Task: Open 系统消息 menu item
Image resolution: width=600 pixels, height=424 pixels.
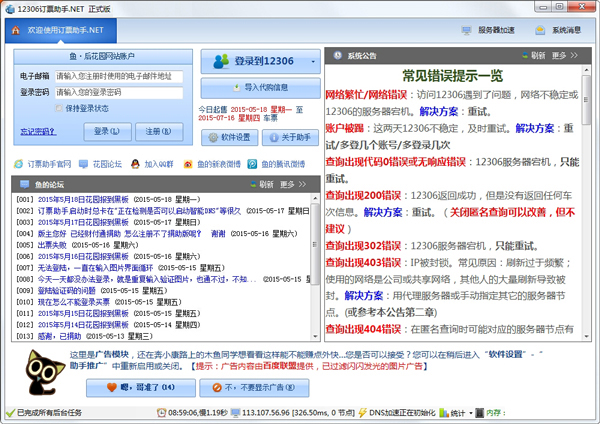Action: coord(558,30)
